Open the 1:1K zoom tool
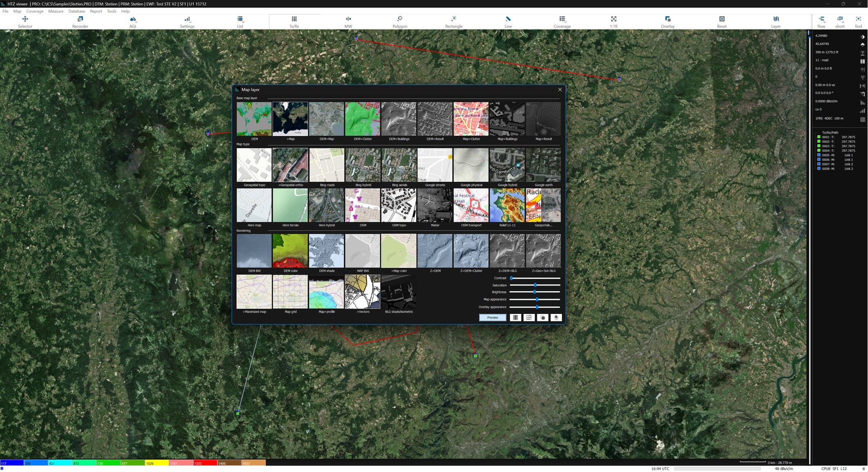Viewport: 868px width, 472px height. 613,21
